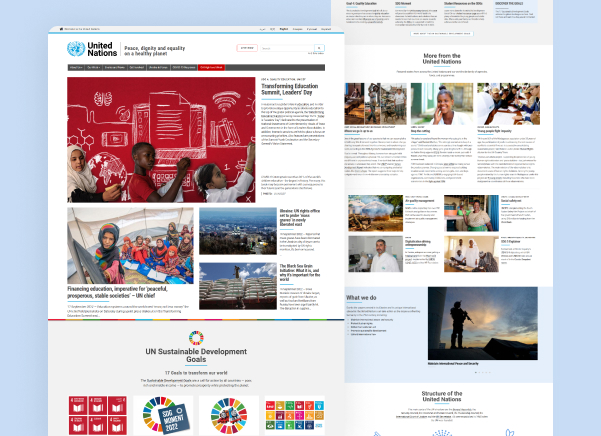The image size is (601, 436).
Task: Focus the Search input field
Action: click(x=287, y=48)
